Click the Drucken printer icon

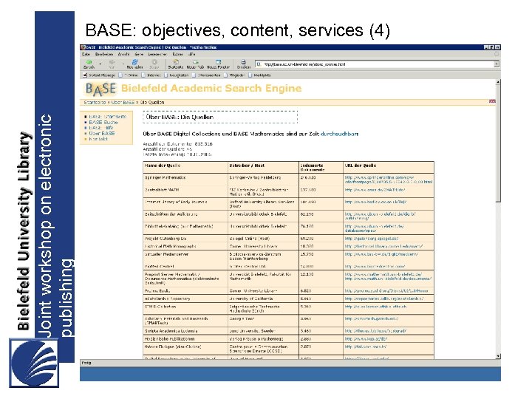click(x=243, y=62)
